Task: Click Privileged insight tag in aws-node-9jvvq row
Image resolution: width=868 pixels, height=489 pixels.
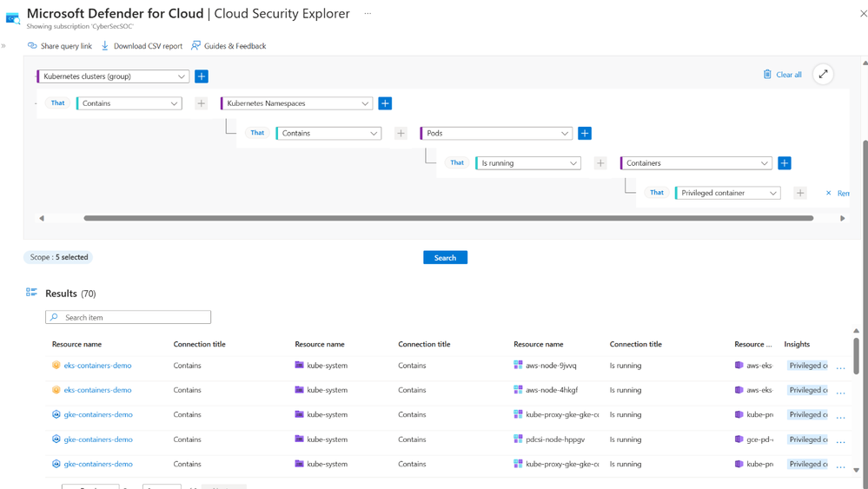Action: click(x=808, y=366)
